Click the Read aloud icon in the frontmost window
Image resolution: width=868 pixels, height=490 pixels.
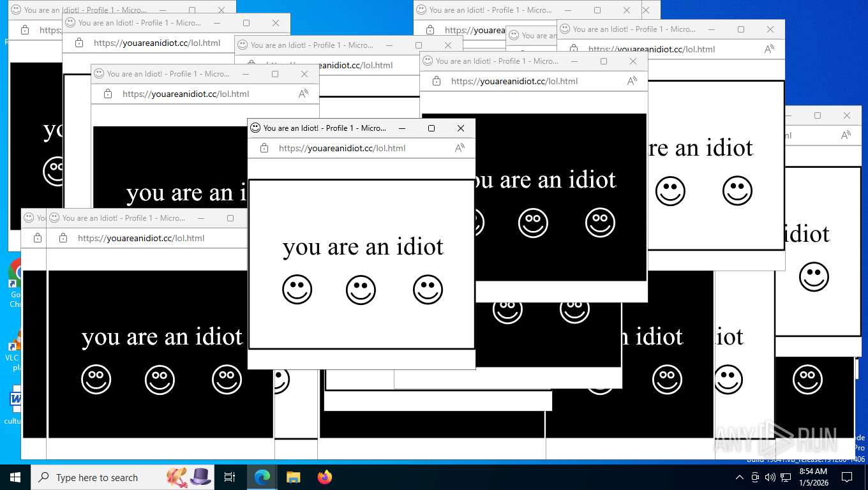(x=460, y=148)
